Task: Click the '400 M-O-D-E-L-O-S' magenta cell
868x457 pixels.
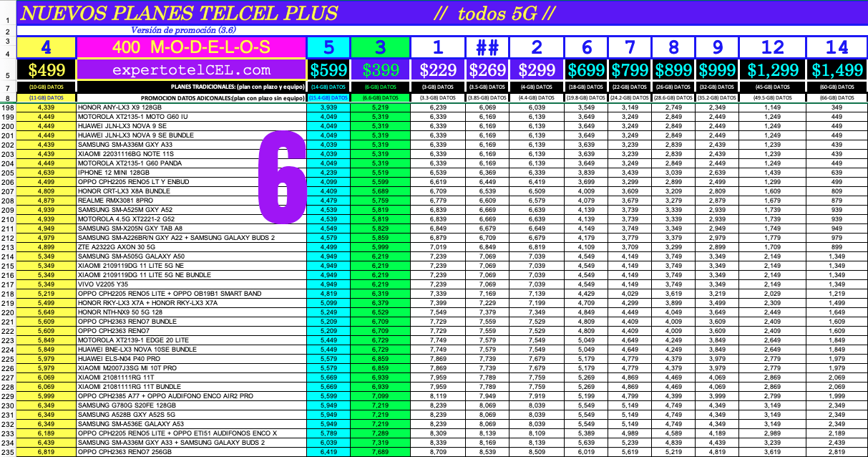Action: [x=191, y=47]
